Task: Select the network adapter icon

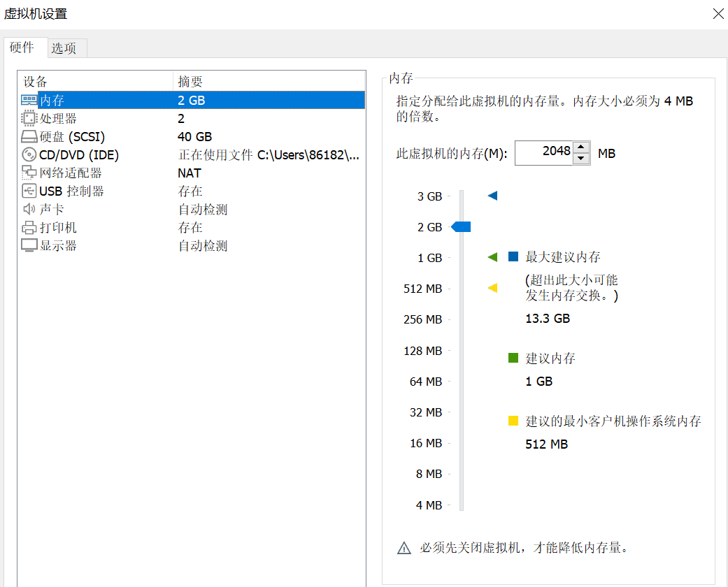Action: pos(29,173)
